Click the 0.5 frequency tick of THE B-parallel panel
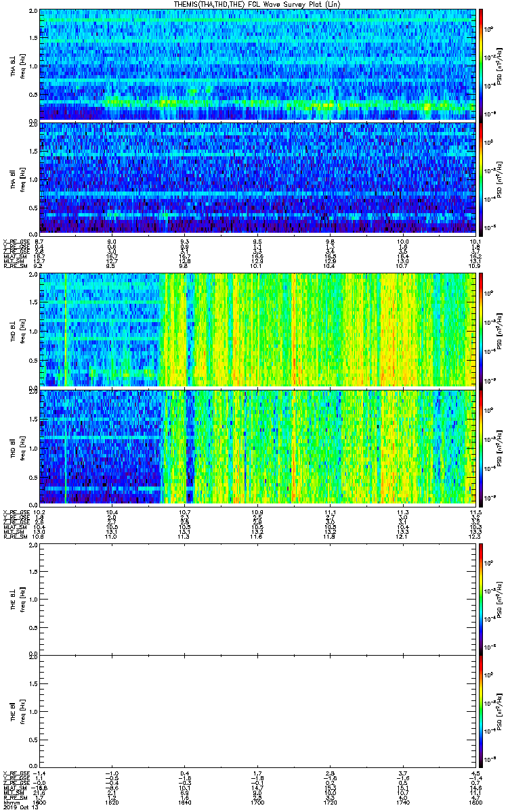This screenshot has width=508, height=812. point(33,740)
